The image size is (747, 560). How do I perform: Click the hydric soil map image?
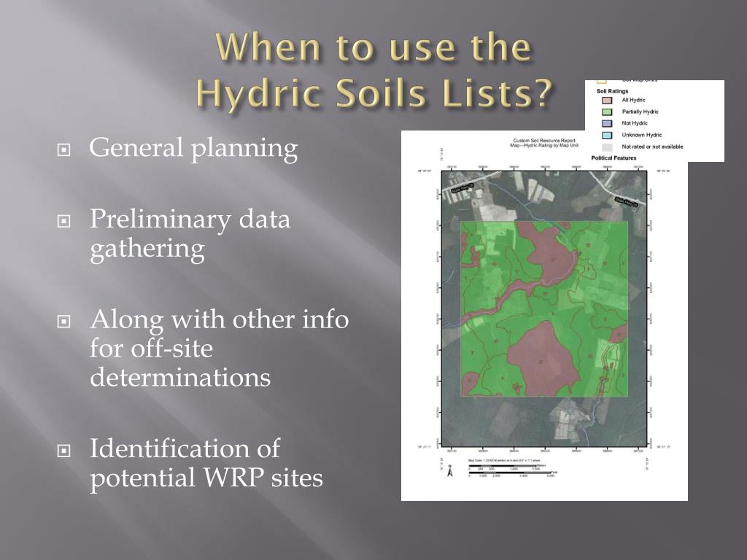tap(544, 308)
